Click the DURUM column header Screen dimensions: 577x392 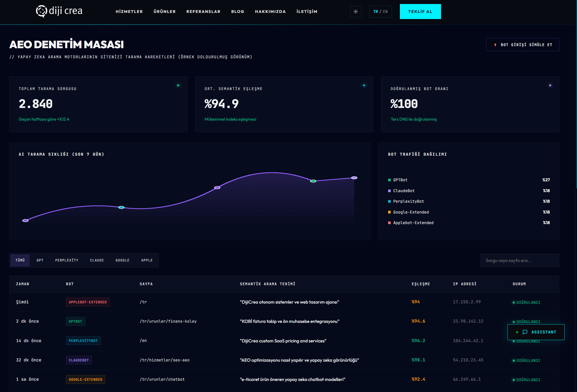point(519,284)
